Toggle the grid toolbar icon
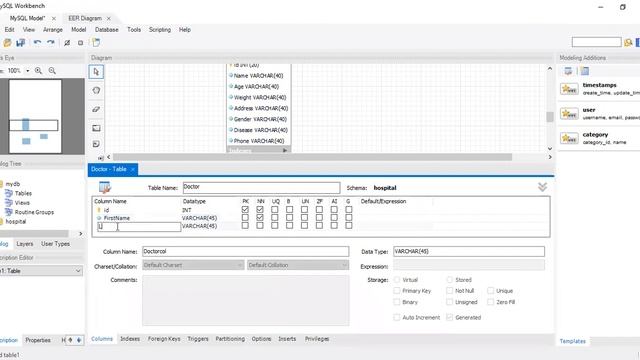Image resolution: width=640 pixels, height=360 pixels. point(67,42)
